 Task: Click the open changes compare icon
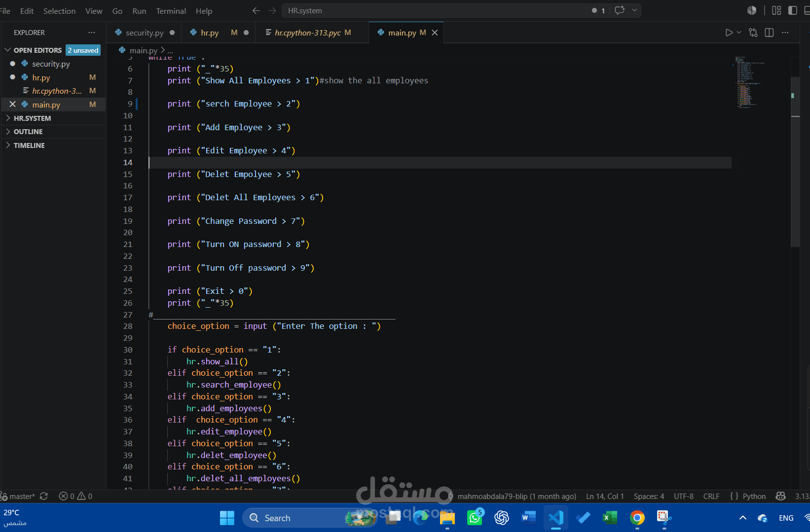tap(753, 33)
